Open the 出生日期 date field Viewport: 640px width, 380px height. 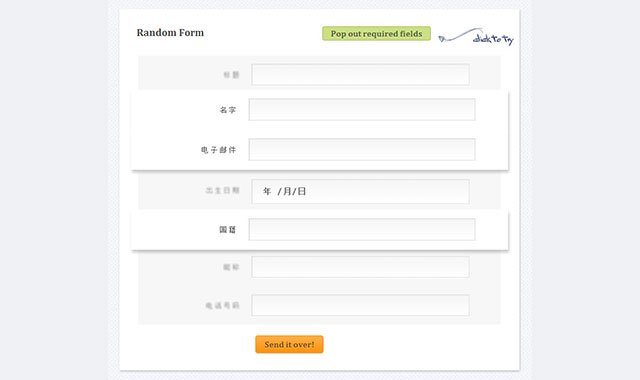coord(360,191)
